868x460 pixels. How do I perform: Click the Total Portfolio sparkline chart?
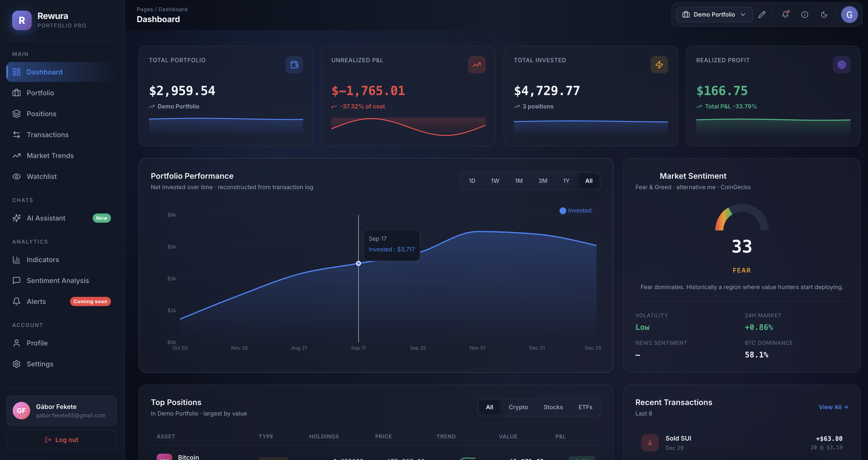[x=226, y=127]
